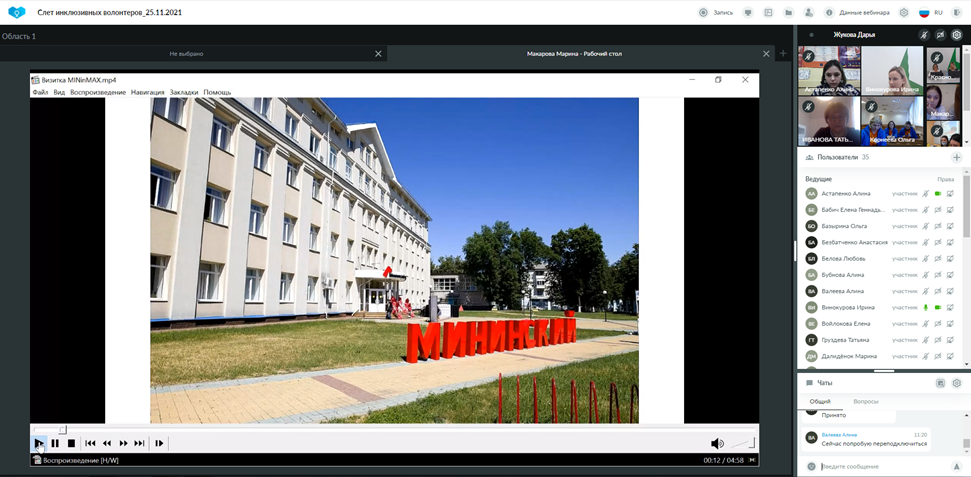The width and height of the screenshot is (971, 477).
Task: Click the webinar info icon
Action: tap(829, 12)
